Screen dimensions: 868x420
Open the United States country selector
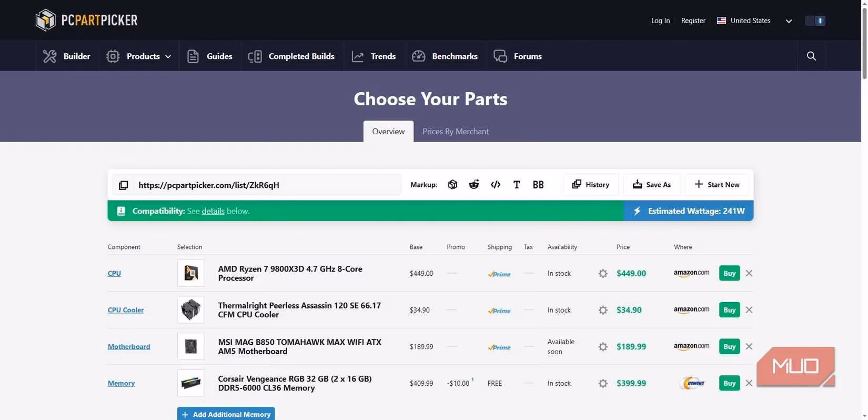point(754,21)
